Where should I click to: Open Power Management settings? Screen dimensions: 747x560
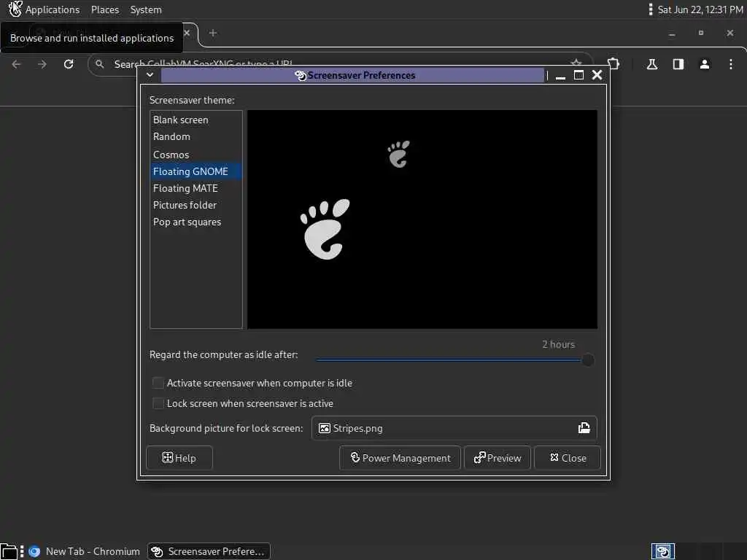[400, 458]
